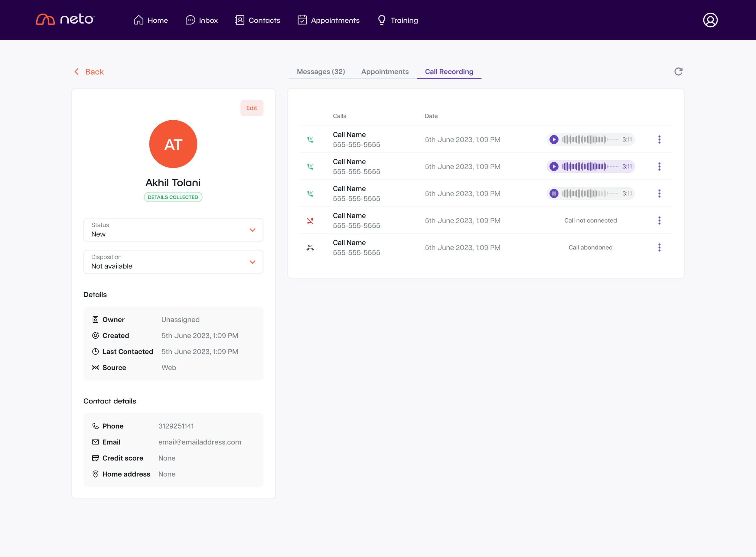Click the 3:11 duration on second recording
The height and width of the screenshot is (557, 756).
627,167
